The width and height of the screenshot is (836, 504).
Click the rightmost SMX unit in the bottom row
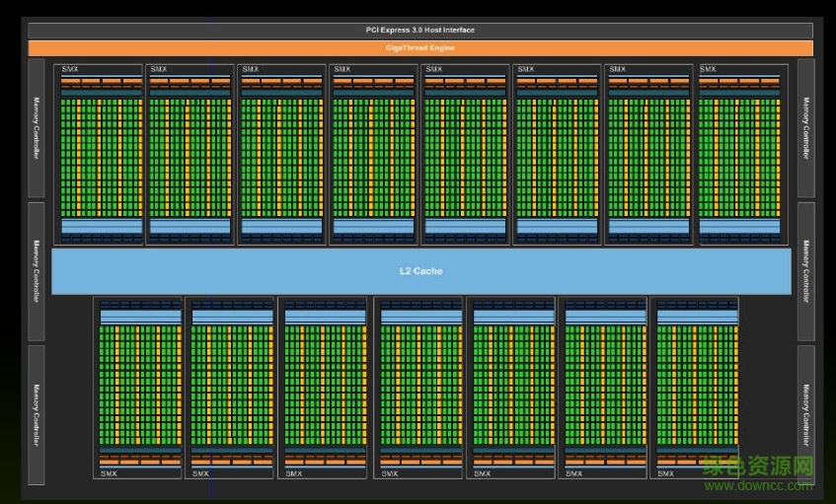(696, 388)
